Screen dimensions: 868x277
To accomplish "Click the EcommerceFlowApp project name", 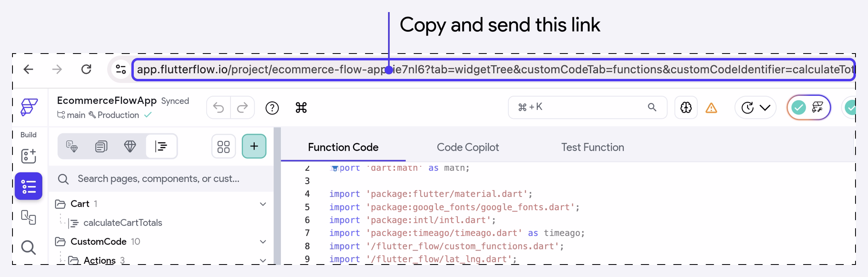I will click(x=107, y=100).
